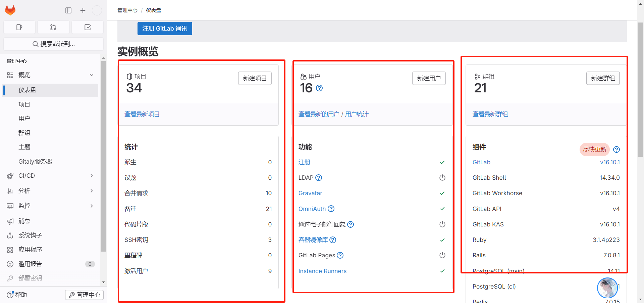Click the main page scrollbar thumb

(640, 90)
